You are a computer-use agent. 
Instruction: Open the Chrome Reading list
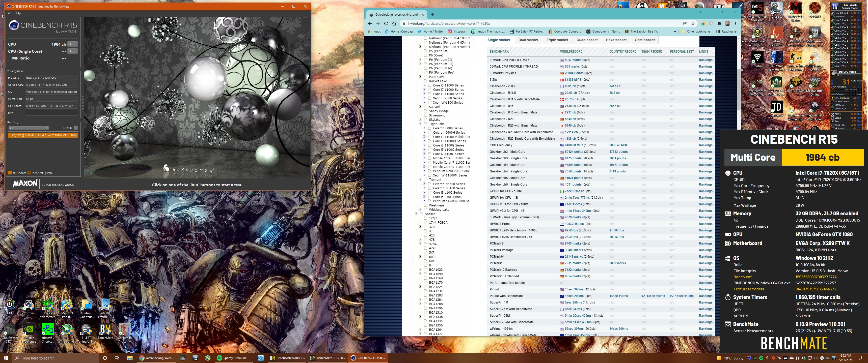point(726,31)
